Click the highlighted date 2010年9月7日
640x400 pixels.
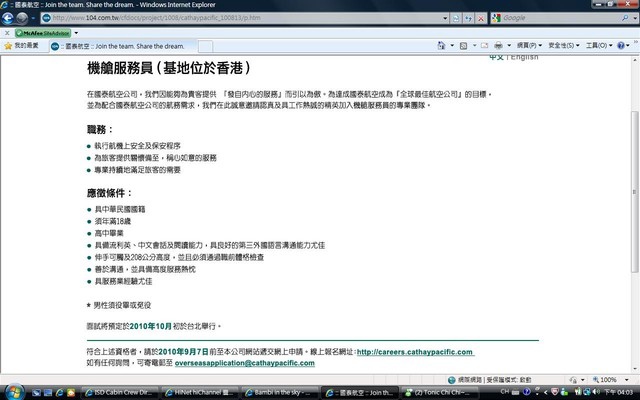(x=183, y=351)
